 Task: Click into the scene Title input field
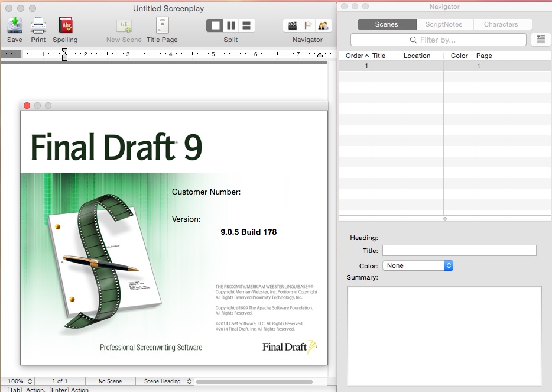(x=459, y=251)
